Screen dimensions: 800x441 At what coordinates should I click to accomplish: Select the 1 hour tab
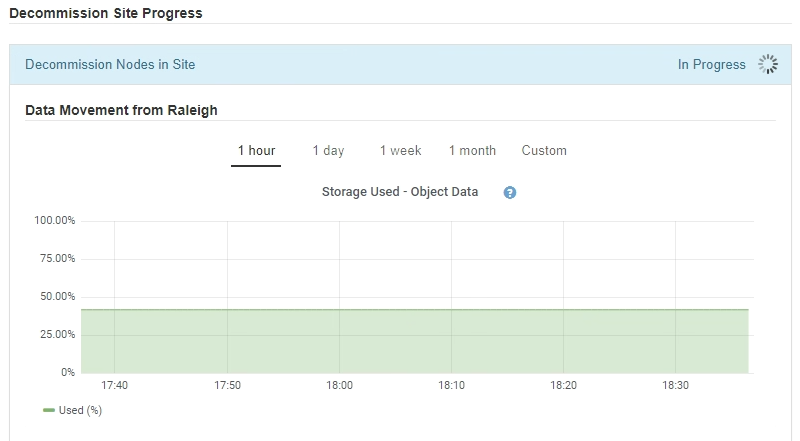(256, 151)
